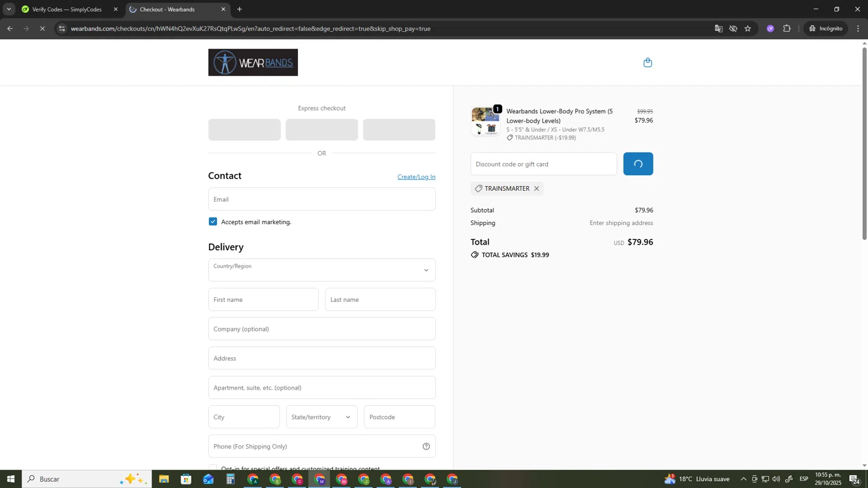
Task: Click the Postcode field
Action: coord(399,417)
